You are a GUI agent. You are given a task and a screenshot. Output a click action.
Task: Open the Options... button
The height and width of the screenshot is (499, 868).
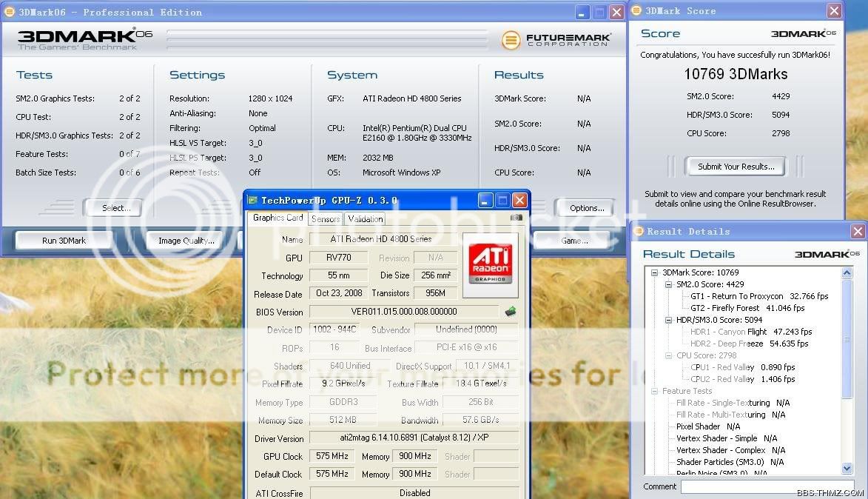coord(585,208)
